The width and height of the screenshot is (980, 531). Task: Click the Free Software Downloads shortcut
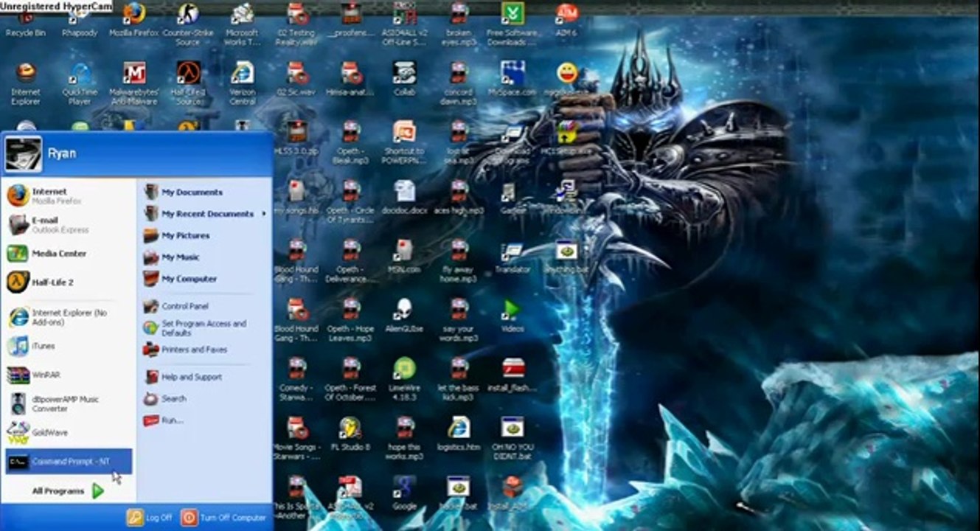[x=512, y=25]
